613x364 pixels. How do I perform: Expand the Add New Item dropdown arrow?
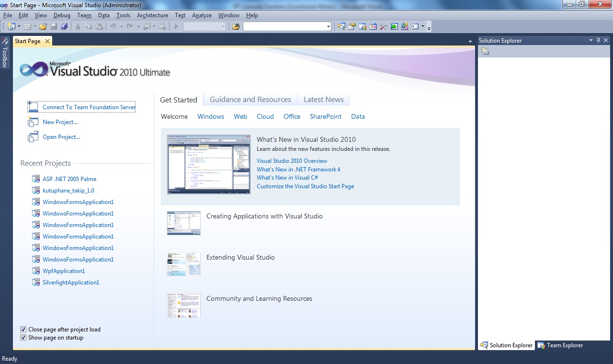(x=34, y=27)
